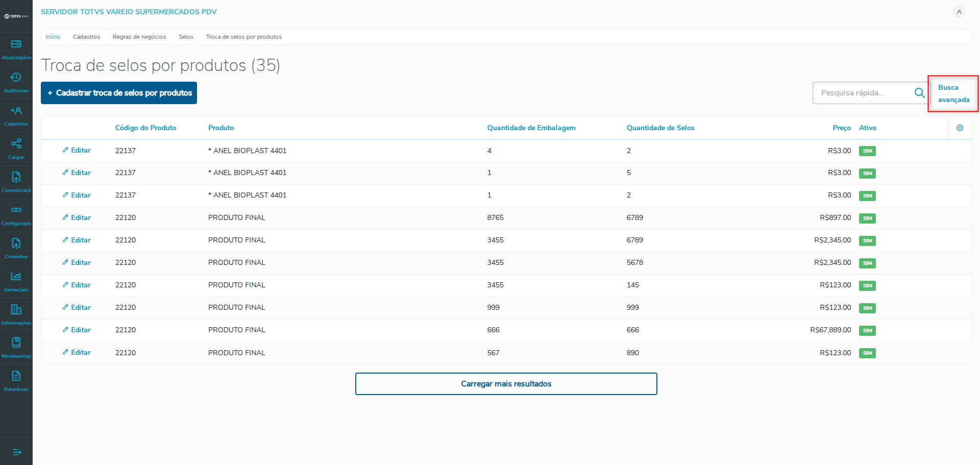
Task: Edit PRODUTO FINAL row with embalagem 567
Action: point(77,352)
